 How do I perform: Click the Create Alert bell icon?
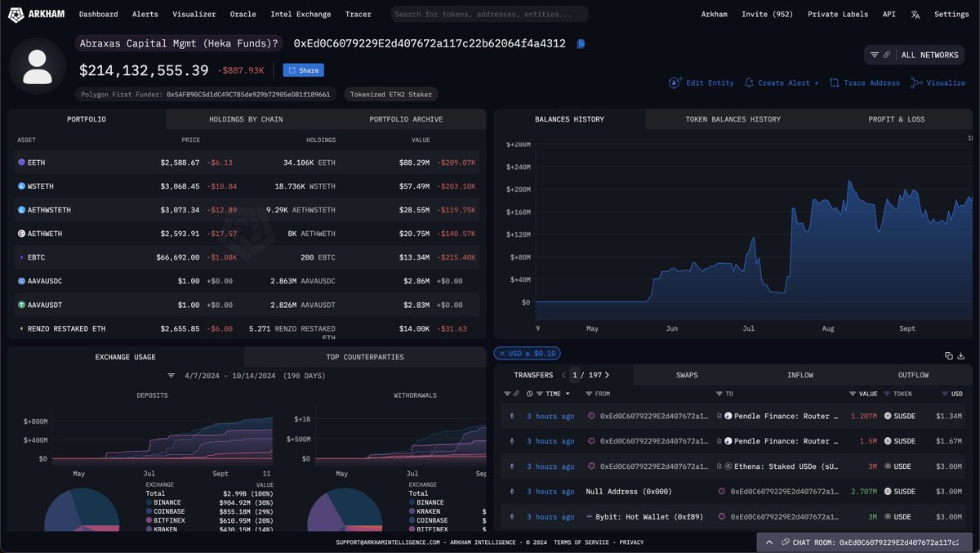click(x=750, y=83)
